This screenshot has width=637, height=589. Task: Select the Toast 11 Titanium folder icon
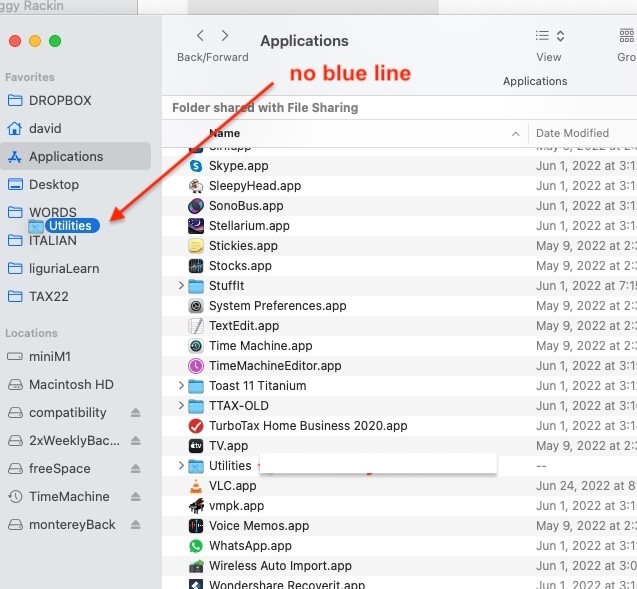click(196, 386)
